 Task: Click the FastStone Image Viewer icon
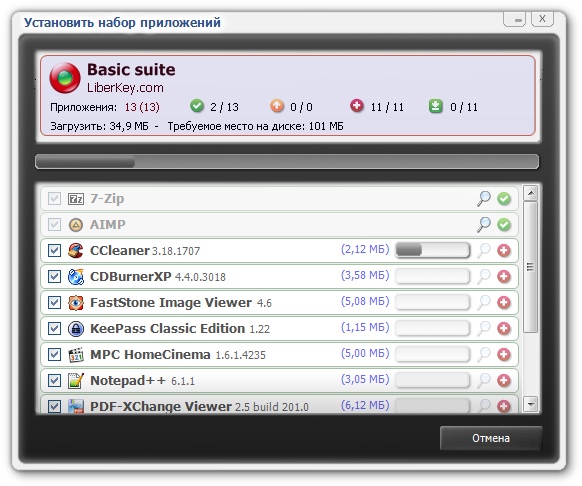[x=76, y=303]
